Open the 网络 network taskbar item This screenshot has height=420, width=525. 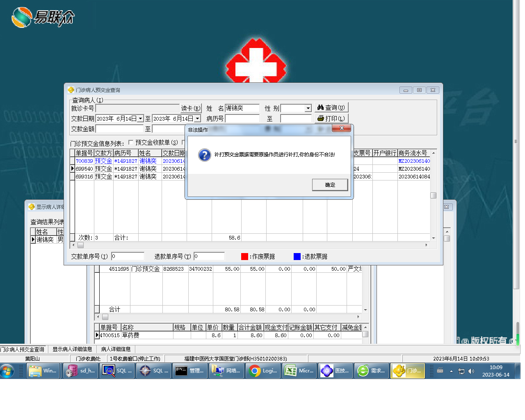coord(227,371)
